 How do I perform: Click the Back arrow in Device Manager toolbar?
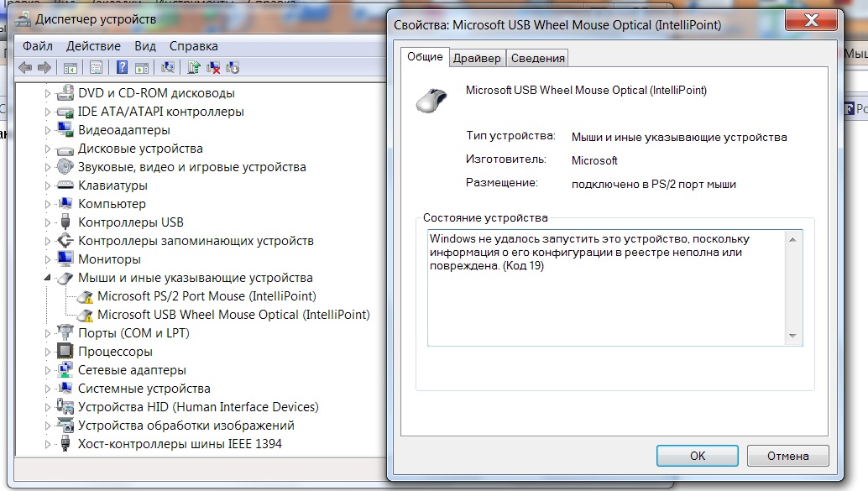tap(25, 67)
